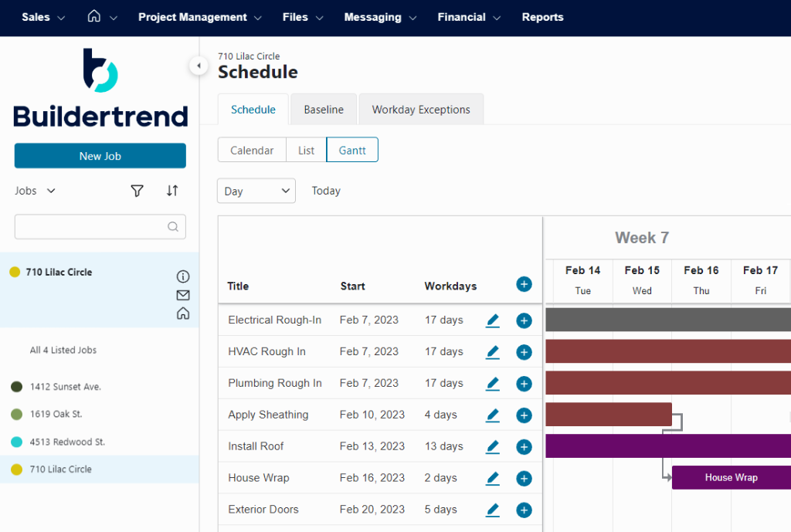
Task: Expand the Messaging menu
Action: 380,17
